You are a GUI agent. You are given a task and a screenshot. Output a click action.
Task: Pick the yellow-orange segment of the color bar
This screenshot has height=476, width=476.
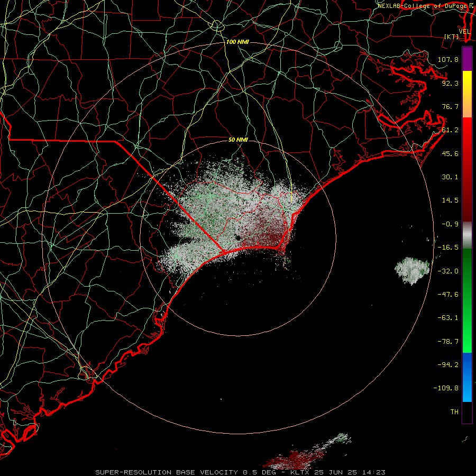467,94
